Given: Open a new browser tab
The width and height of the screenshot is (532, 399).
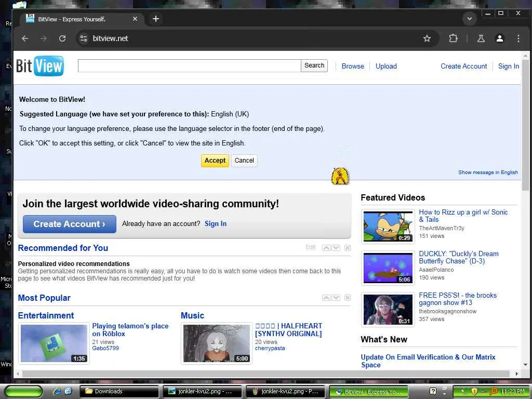Looking at the screenshot, I should coord(156,19).
